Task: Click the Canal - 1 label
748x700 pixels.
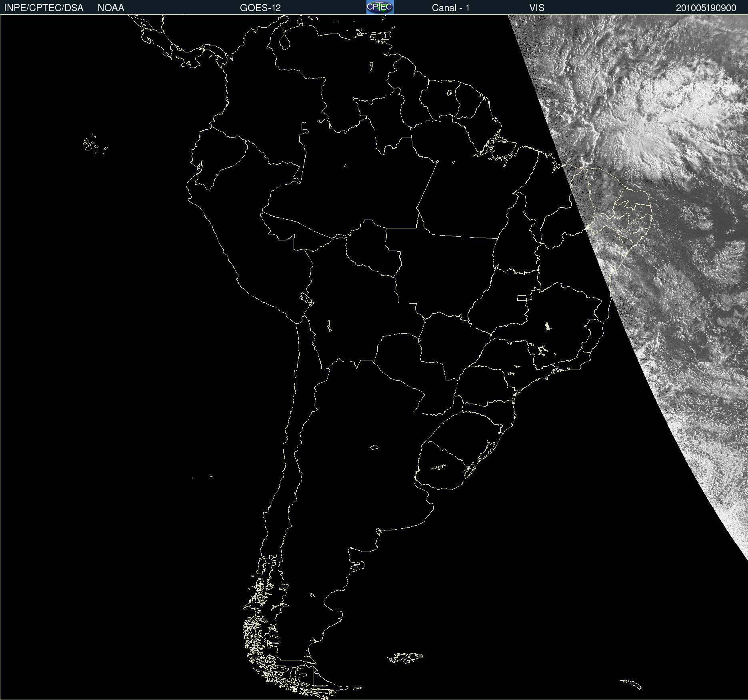Action: click(451, 8)
